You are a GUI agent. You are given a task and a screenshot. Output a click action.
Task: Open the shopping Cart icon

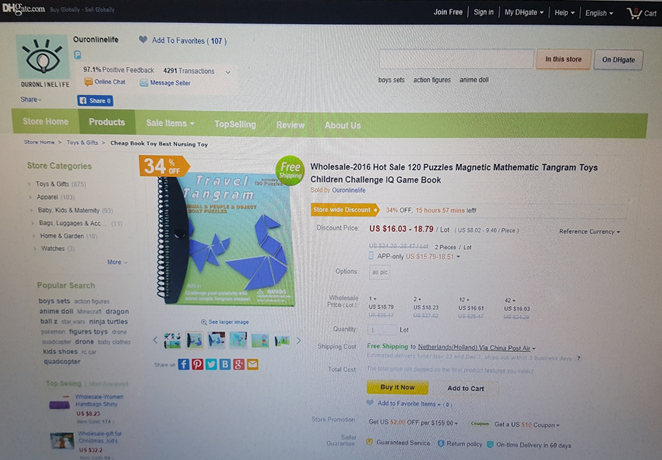tap(634, 13)
